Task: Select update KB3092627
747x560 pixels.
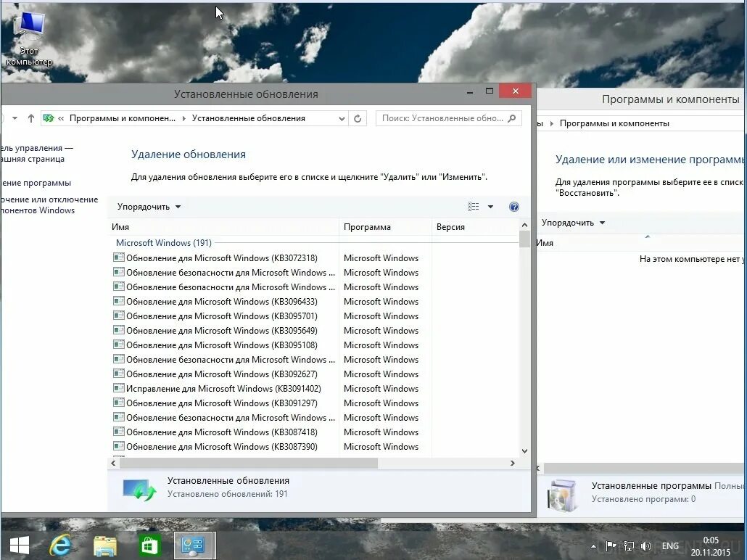Action: coord(315,374)
